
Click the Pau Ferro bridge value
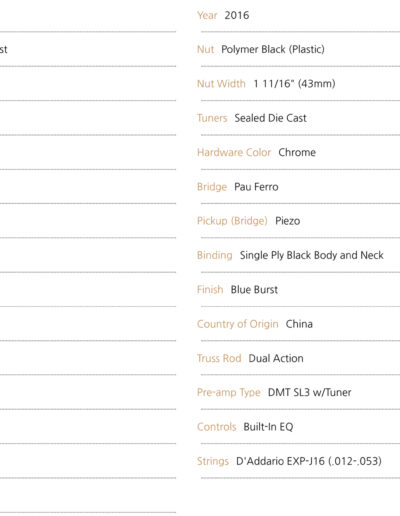click(x=256, y=187)
